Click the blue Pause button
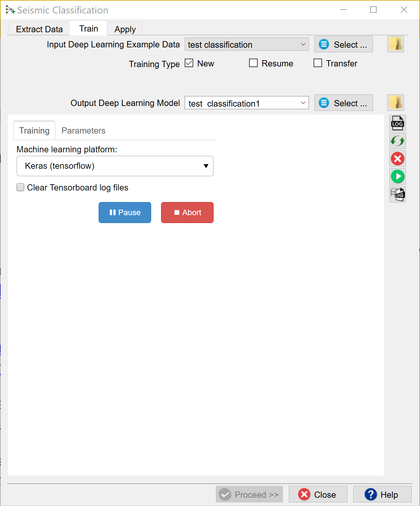 125,213
